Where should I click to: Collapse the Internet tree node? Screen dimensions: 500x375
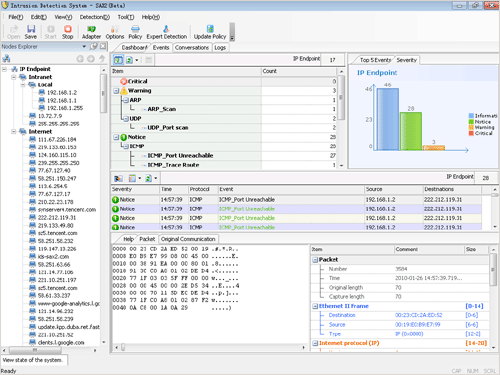pyautogui.click(x=14, y=132)
